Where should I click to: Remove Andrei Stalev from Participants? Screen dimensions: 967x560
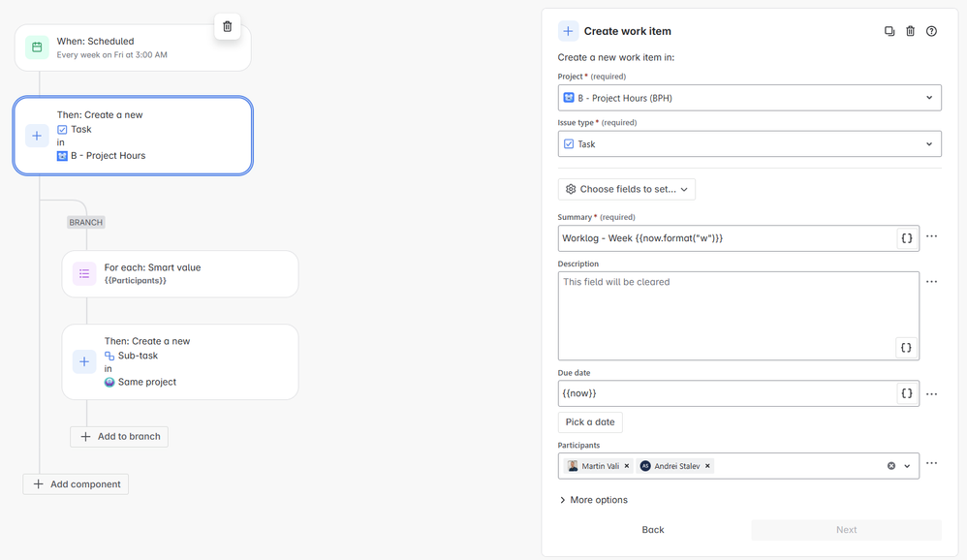[x=707, y=466]
